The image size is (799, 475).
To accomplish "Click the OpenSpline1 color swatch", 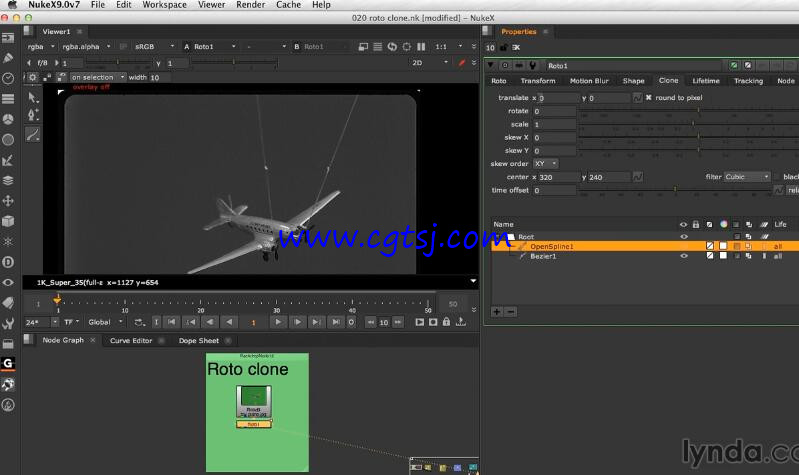I will click(723, 246).
